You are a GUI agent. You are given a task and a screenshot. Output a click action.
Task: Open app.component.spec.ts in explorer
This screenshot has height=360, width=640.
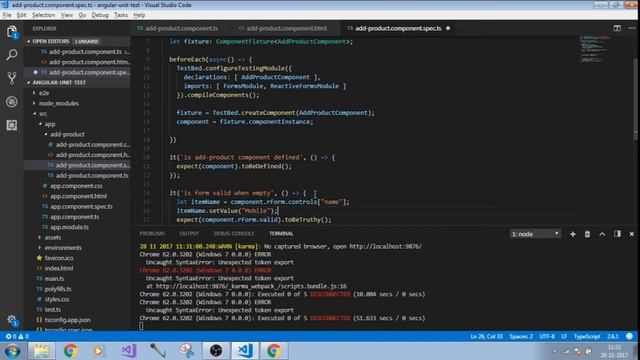(x=81, y=207)
